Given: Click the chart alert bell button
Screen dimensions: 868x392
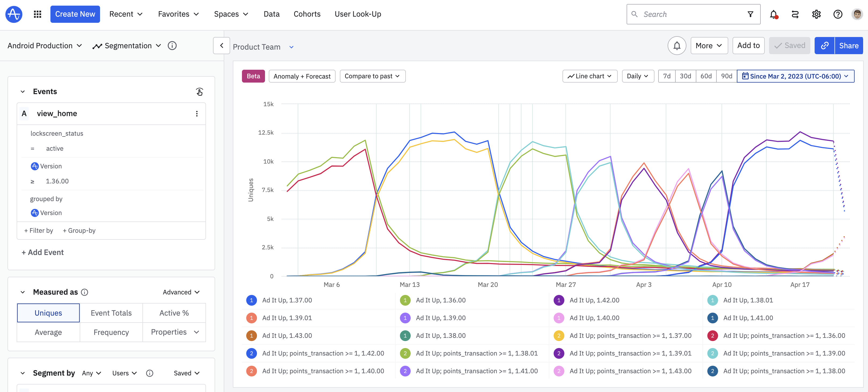Looking at the screenshot, I should [x=676, y=46].
